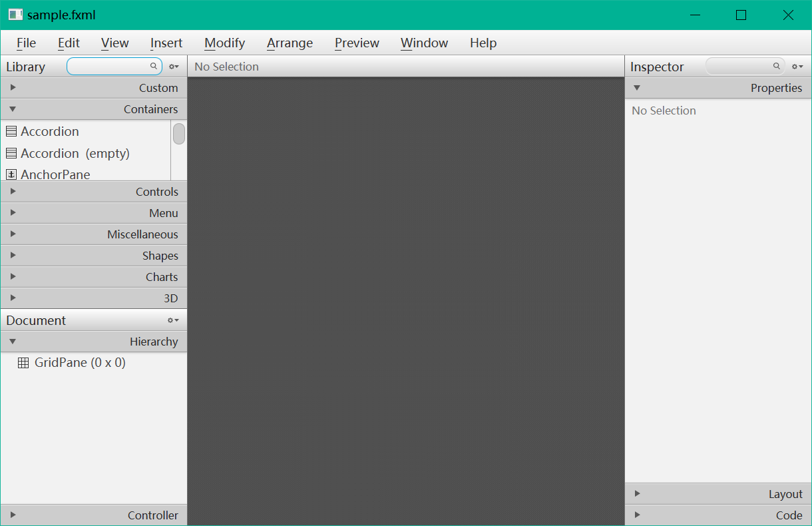Click the Accordion (empty) item's icon
812x526 pixels.
pyautogui.click(x=11, y=153)
